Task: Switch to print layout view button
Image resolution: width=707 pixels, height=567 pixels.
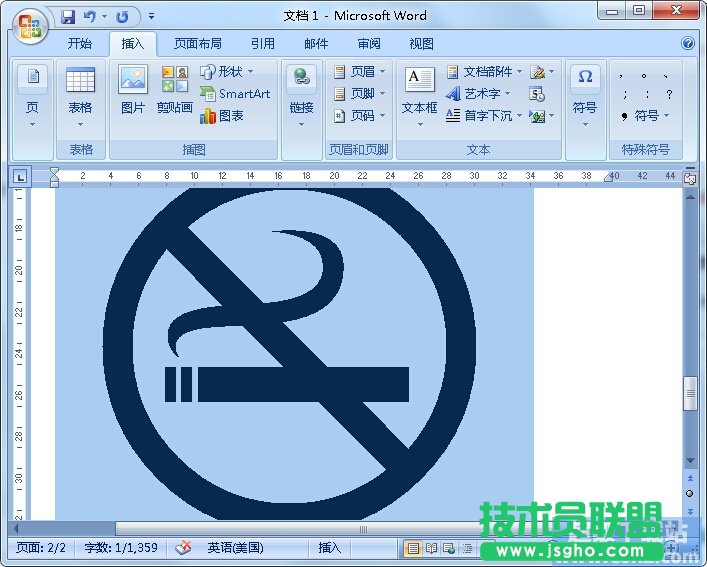Action: (x=413, y=548)
